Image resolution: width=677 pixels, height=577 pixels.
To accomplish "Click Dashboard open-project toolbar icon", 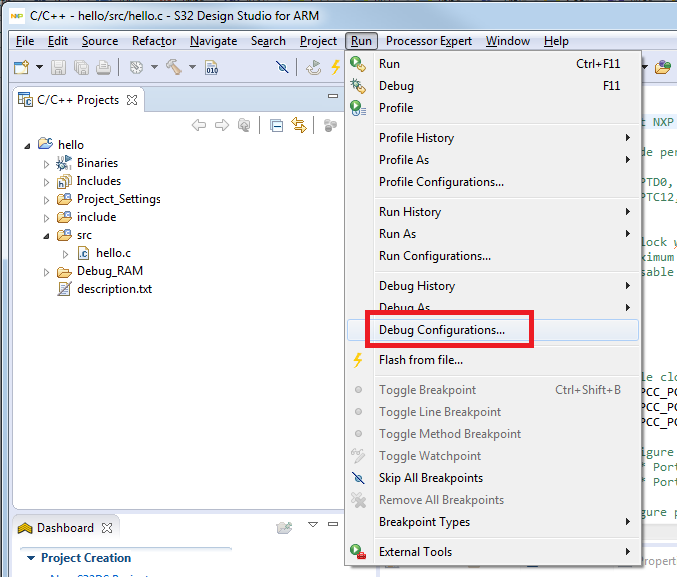I will pyautogui.click(x=284, y=527).
